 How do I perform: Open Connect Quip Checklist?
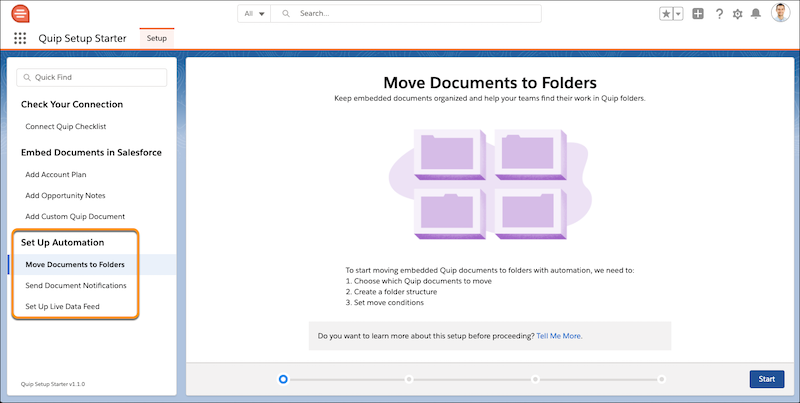(x=66, y=127)
